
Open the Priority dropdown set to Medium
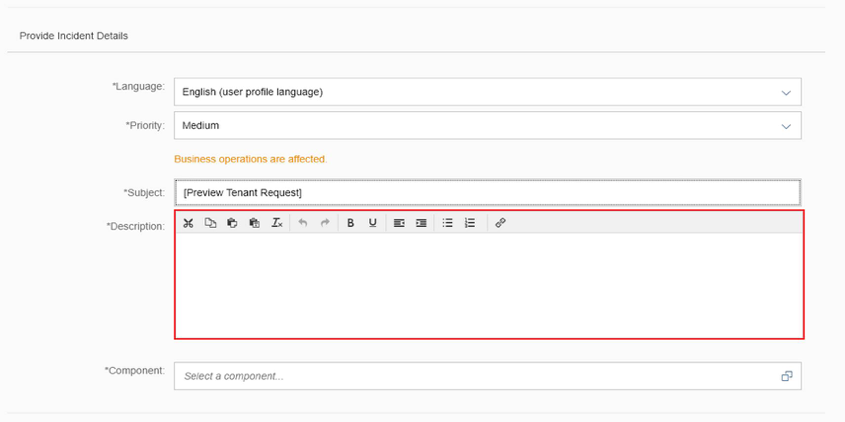[488, 126]
